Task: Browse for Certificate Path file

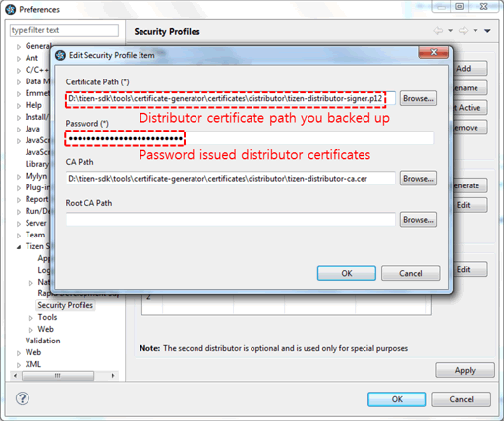Action: 419,98
